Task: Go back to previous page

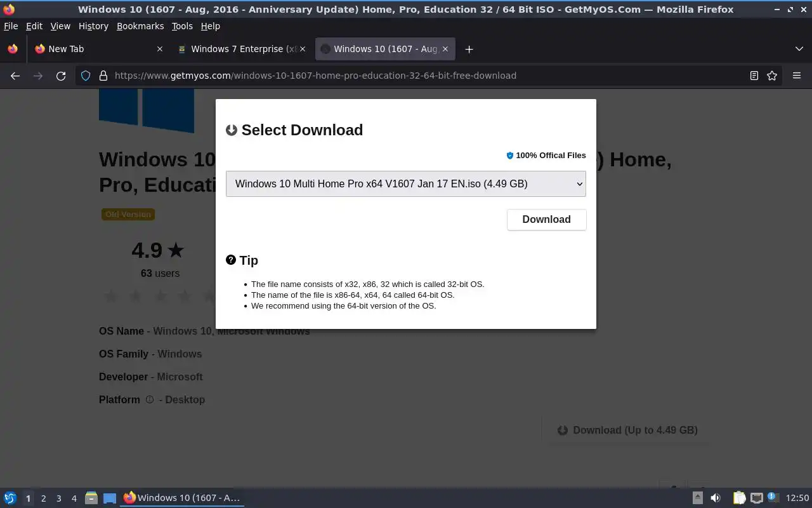Action: [x=15, y=76]
